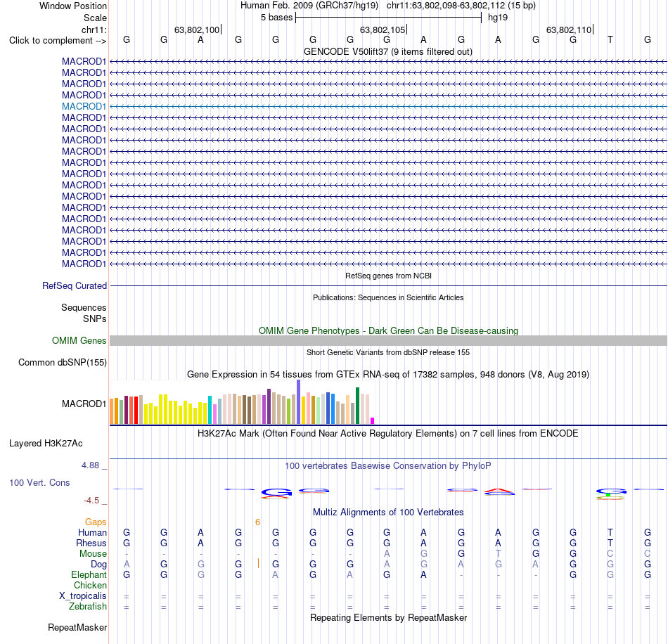
Task: Click the 'RefSeq genes from NCBI' track title
Action: (x=388, y=276)
